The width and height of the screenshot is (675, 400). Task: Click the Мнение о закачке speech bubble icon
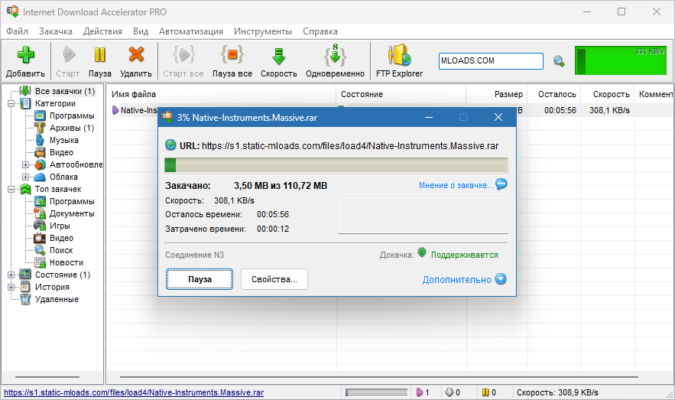[x=501, y=184]
